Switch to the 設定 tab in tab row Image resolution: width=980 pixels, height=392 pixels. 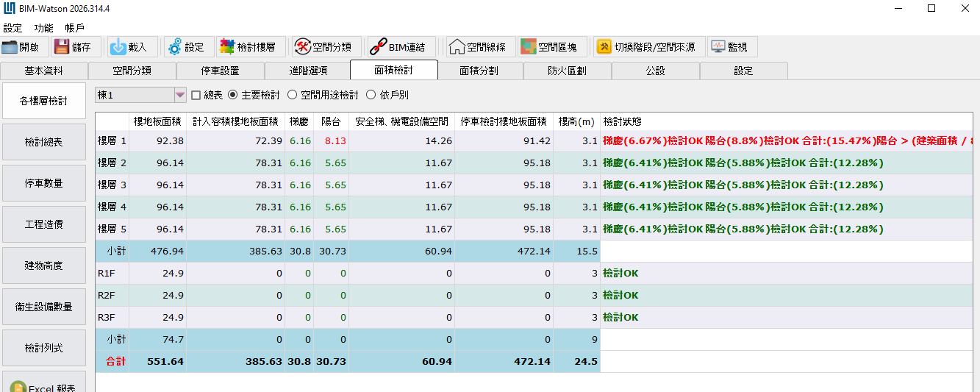tap(744, 71)
